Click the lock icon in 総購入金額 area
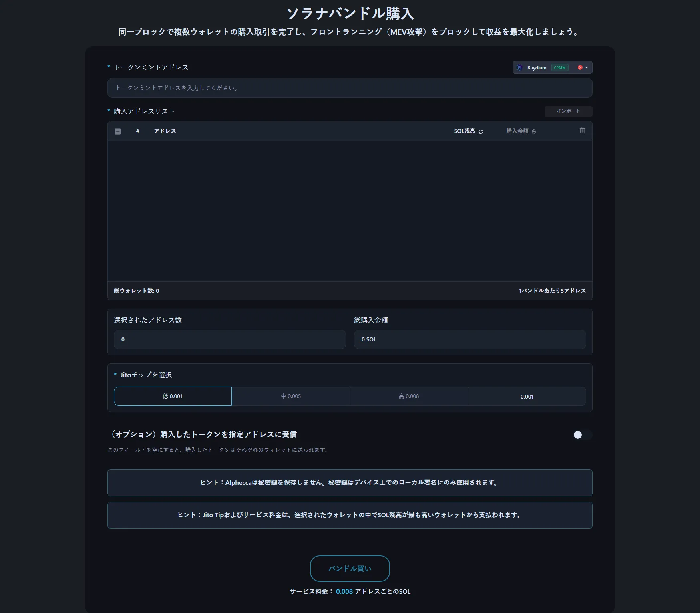 click(x=534, y=131)
